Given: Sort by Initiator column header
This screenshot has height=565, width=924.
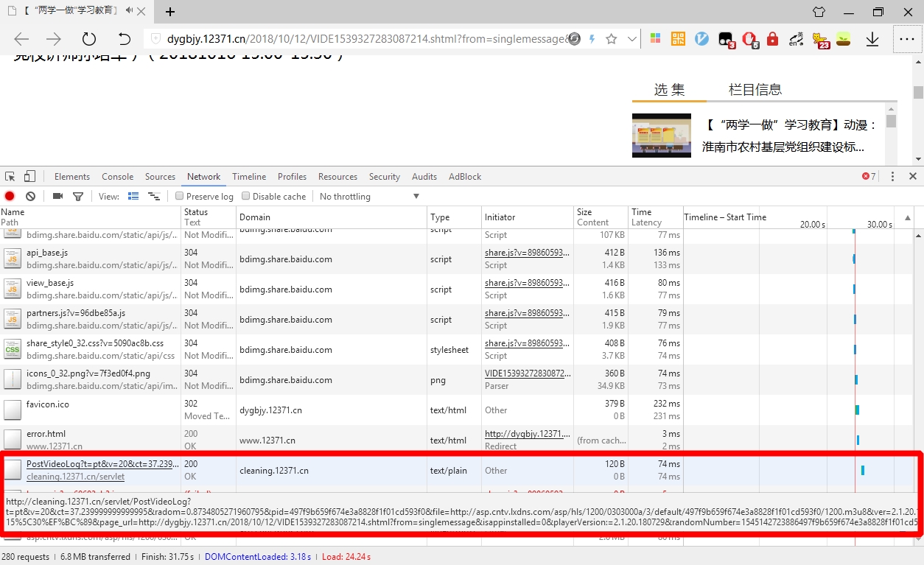Looking at the screenshot, I should [527, 217].
